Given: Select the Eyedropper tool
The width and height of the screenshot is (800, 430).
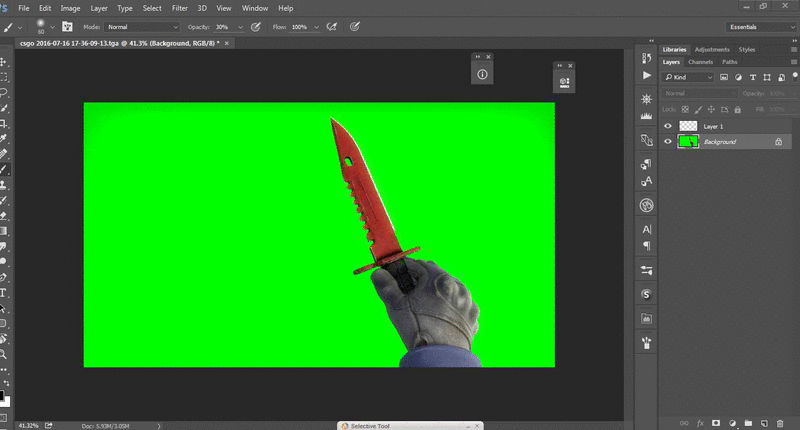Looking at the screenshot, I should pos(3,138).
